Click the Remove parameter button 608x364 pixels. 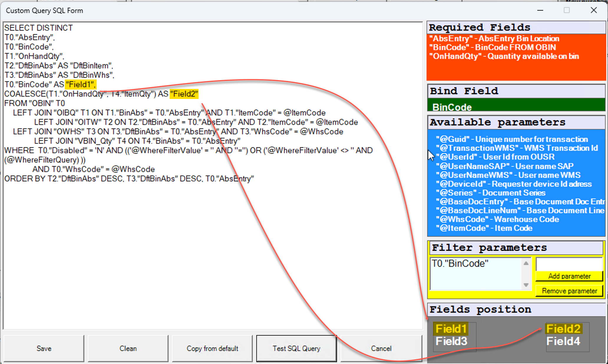569,291
